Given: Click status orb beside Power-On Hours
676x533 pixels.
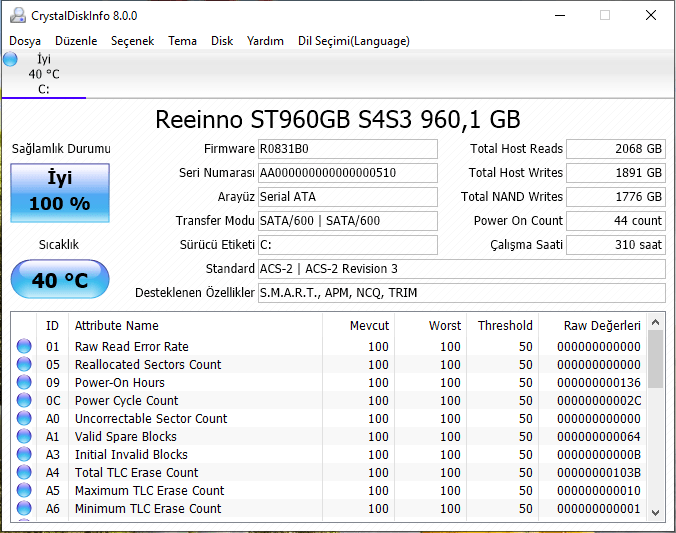Looking at the screenshot, I should (x=24, y=383).
